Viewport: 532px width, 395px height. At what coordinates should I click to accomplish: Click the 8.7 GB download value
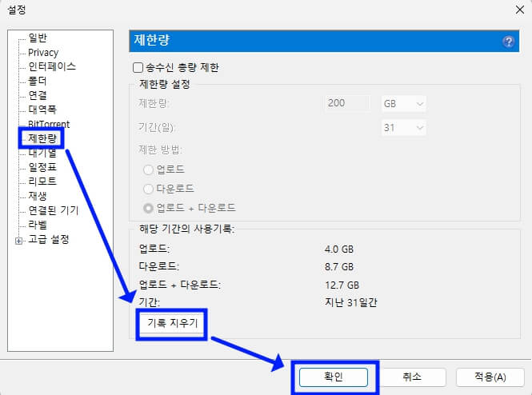(339, 267)
